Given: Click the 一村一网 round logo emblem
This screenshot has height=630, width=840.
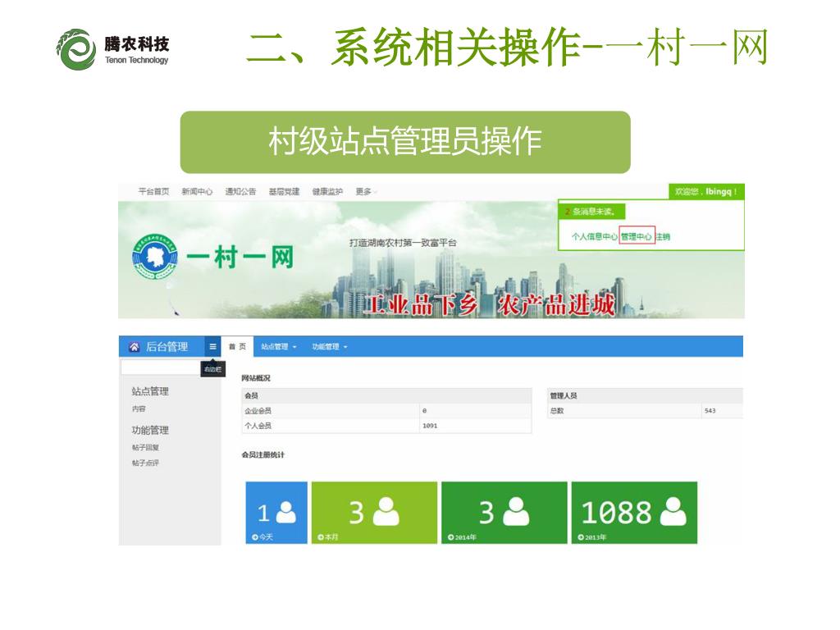Looking at the screenshot, I should [155, 257].
